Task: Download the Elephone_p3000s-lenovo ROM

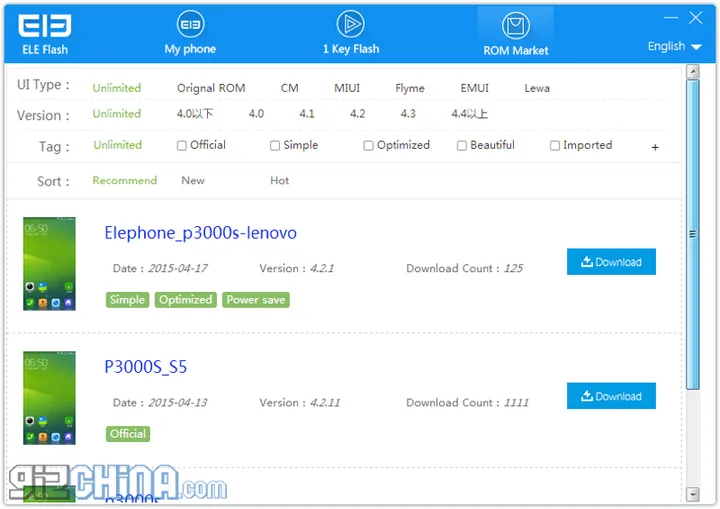Action: pyautogui.click(x=611, y=262)
